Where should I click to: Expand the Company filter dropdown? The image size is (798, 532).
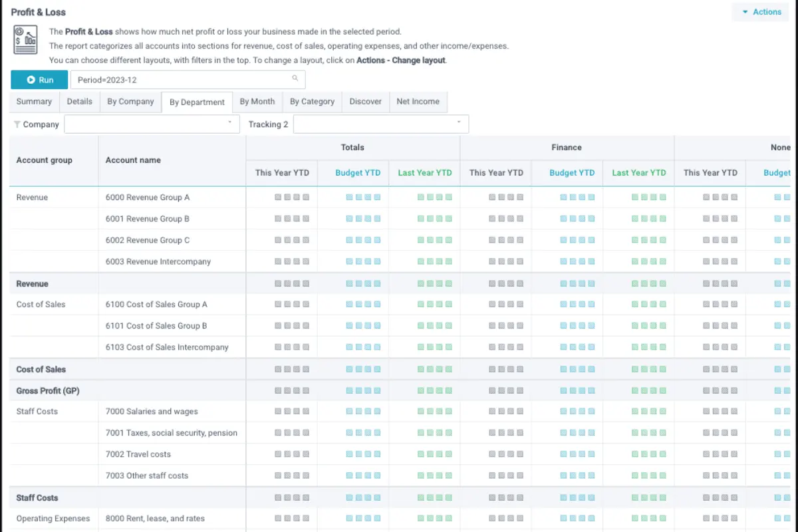tap(152, 124)
